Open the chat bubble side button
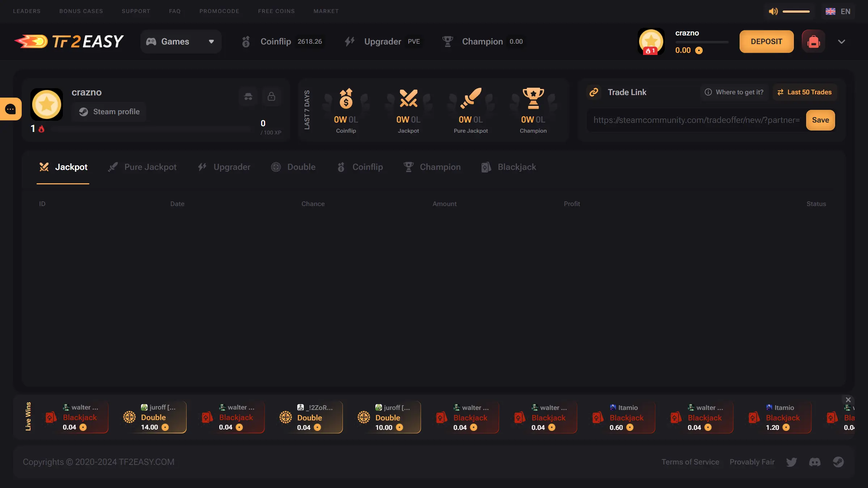Screen dimensions: 868x488 [x=10, y=109]
